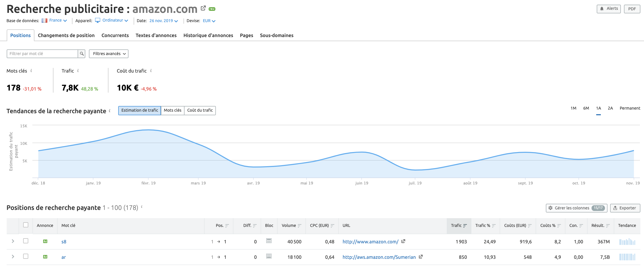Screen dimensions: 644x266
Task: Click info icon next to Trafic metric
Action: tap(78, 70)
